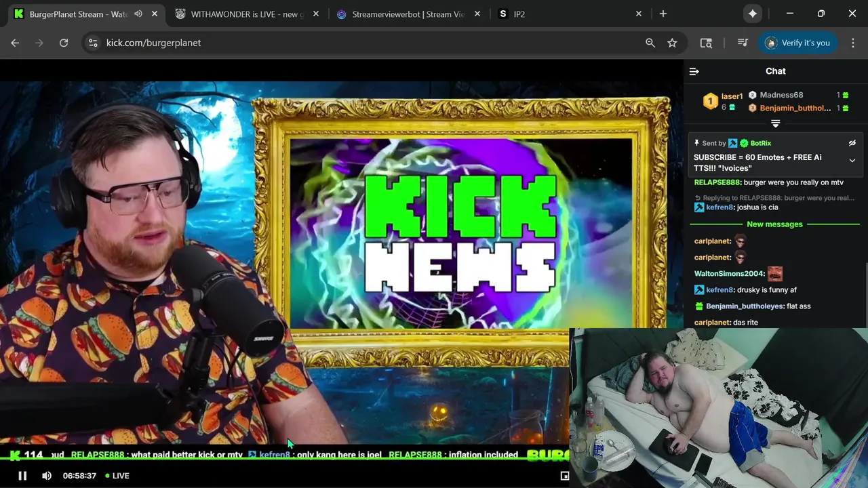Image resolution: width=868 pixels, height=488 pixels.
Task: View site information icon in address bar
Action: coord(93,43)
